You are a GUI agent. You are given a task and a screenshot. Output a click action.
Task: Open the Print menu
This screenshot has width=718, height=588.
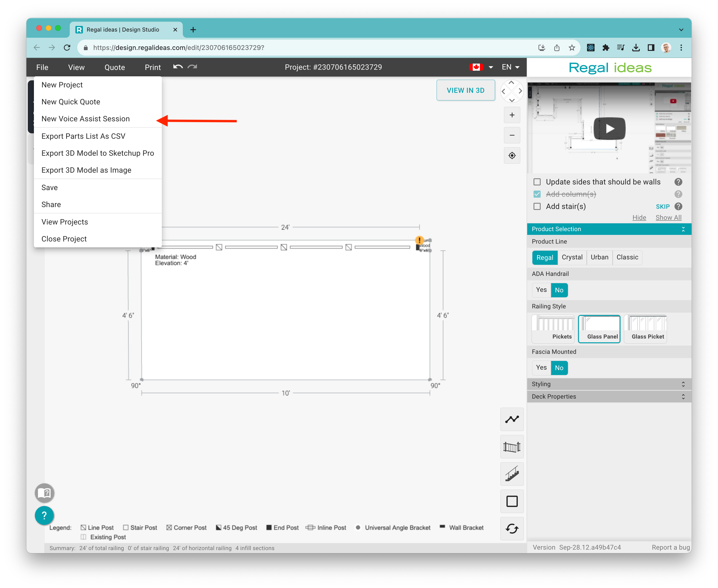click(152, 67)
